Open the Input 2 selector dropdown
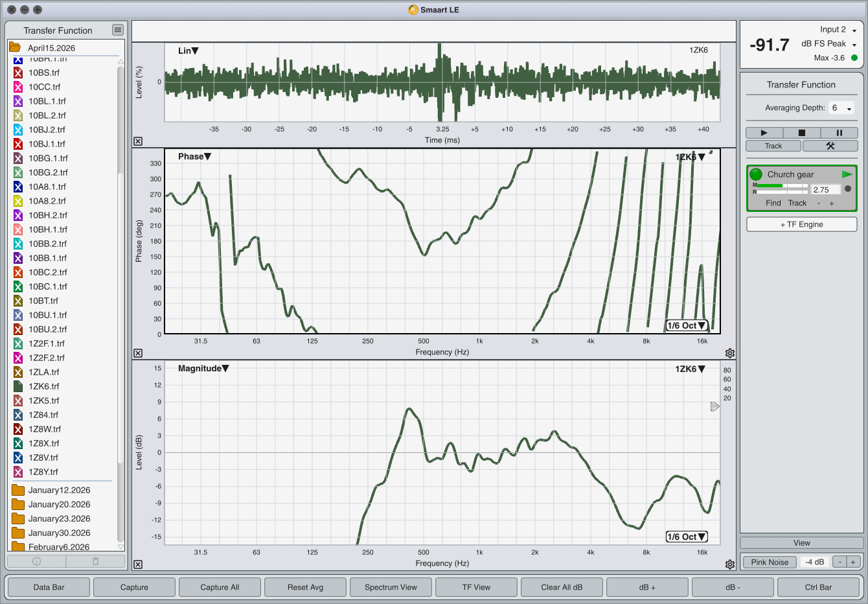 tap(838, 30)
